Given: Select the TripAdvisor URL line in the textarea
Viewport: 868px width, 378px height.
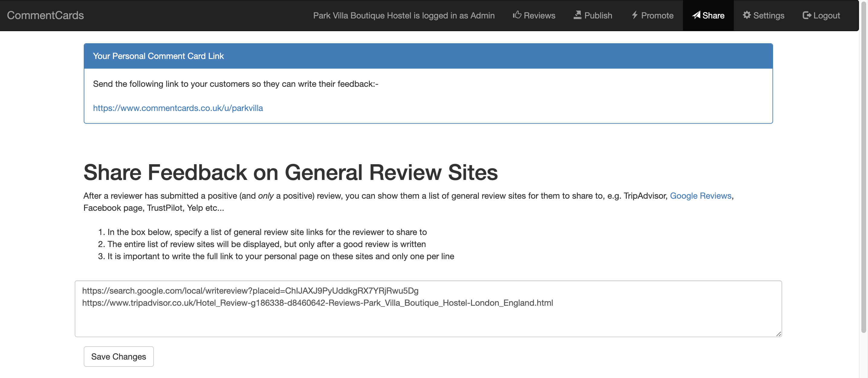Looking at the screenshot, I should [x=317, y=302].
